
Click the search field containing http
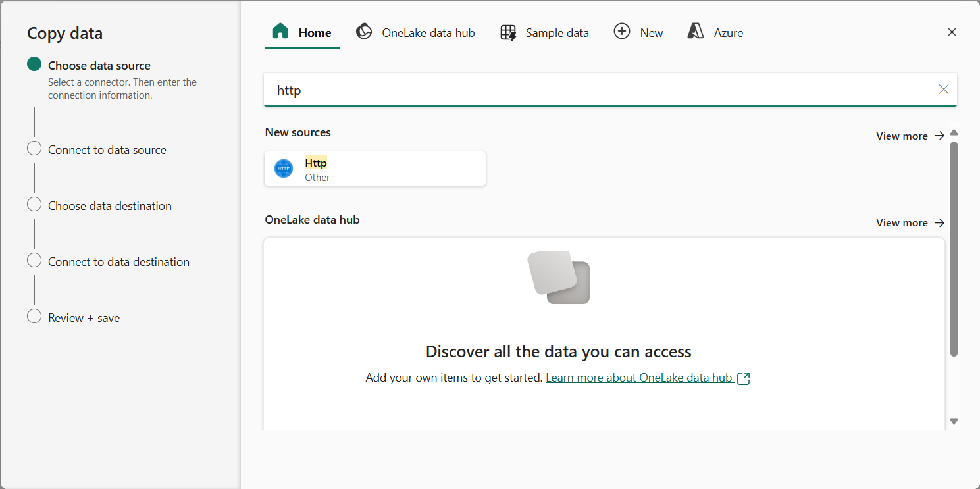click(x=610, y=90)
